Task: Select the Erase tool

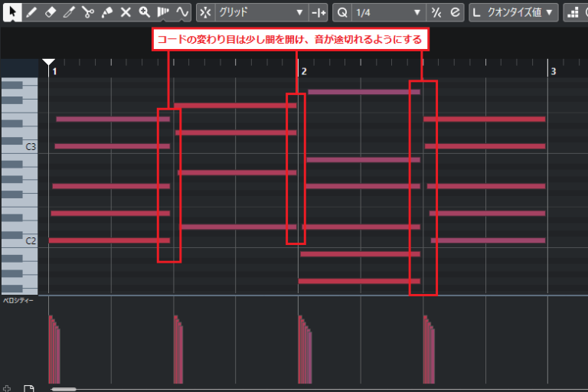Action: point(50,12)
